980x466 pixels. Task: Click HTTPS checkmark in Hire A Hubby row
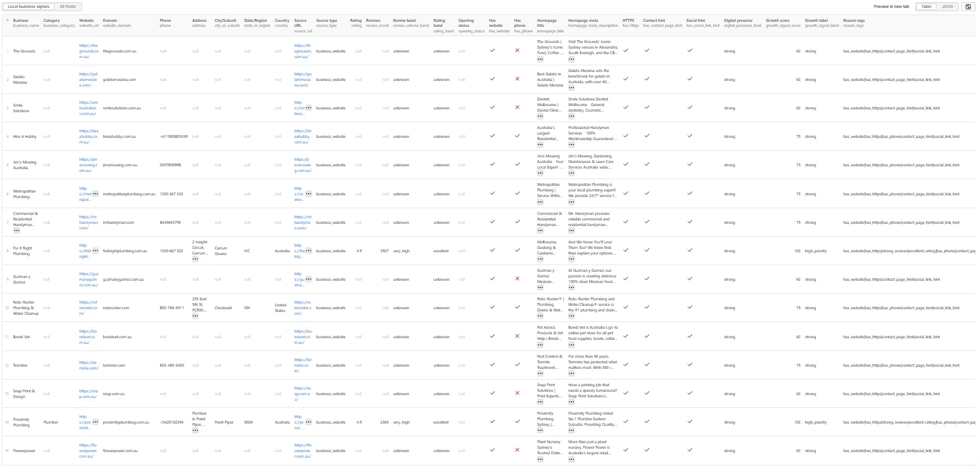626,136
